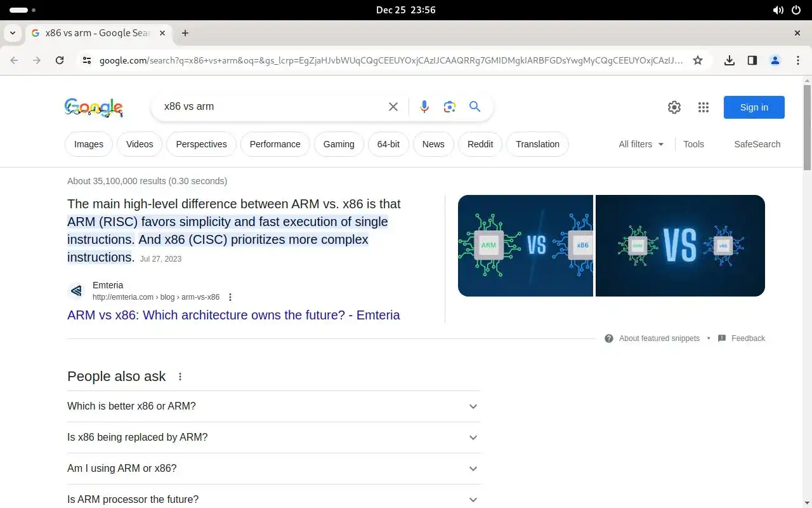Open the Chrome profile avatar
Image resolution: width=812 pixels, height=508 pixels.
[x=775, y=60]
